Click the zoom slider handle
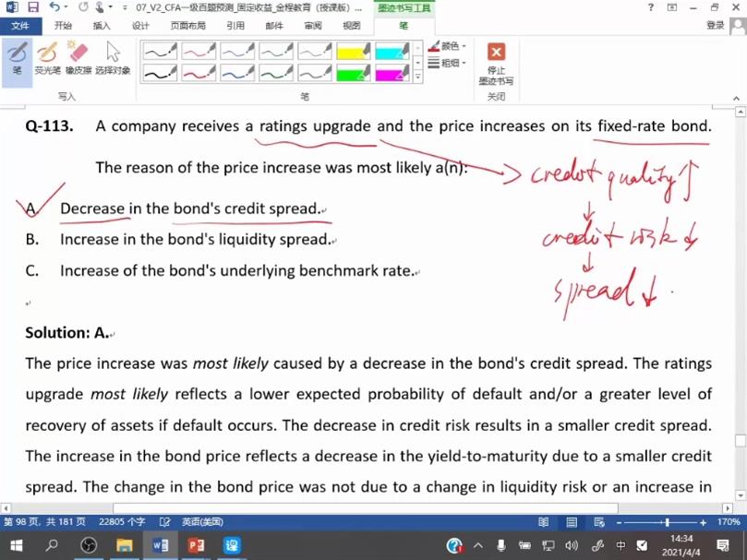Viewport: 747px width, 560px height. point(668,522)
